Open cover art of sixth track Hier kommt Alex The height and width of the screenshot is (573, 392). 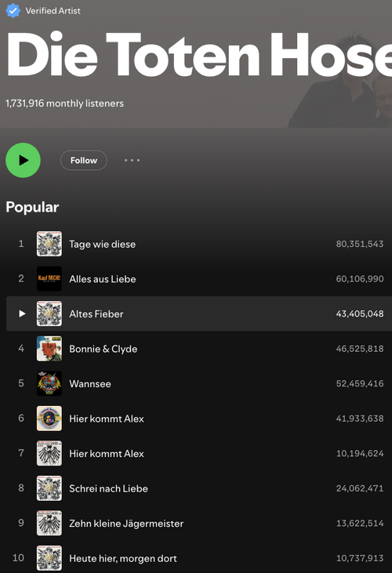(x=49, y=419)
